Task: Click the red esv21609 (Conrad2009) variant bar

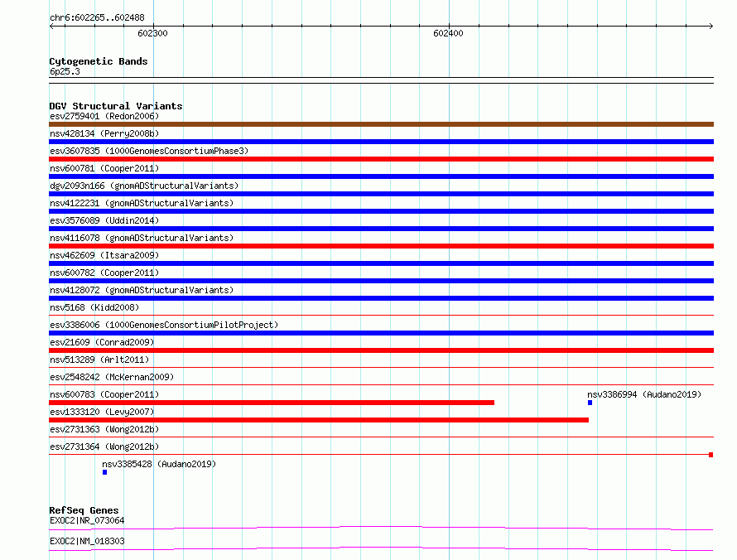Action: pyautogui.click(x=381, y=350)
